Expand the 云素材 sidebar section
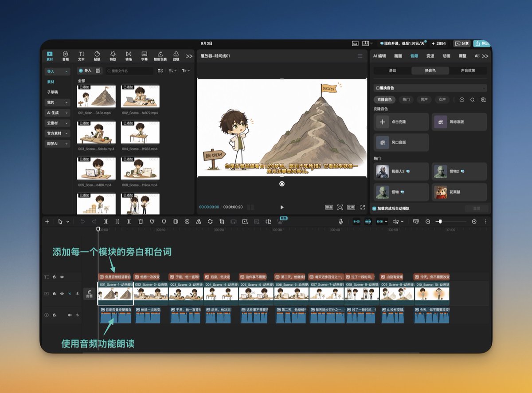 57,123
